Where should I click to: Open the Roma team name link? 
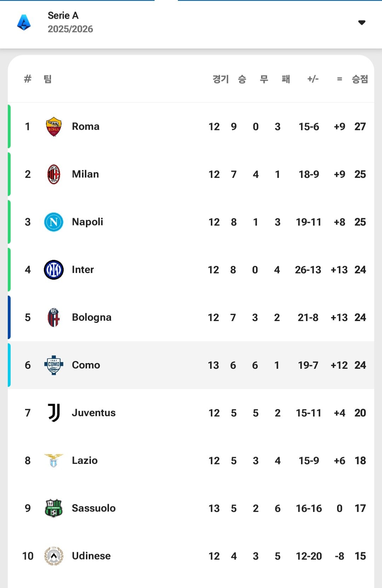(86, 127)
